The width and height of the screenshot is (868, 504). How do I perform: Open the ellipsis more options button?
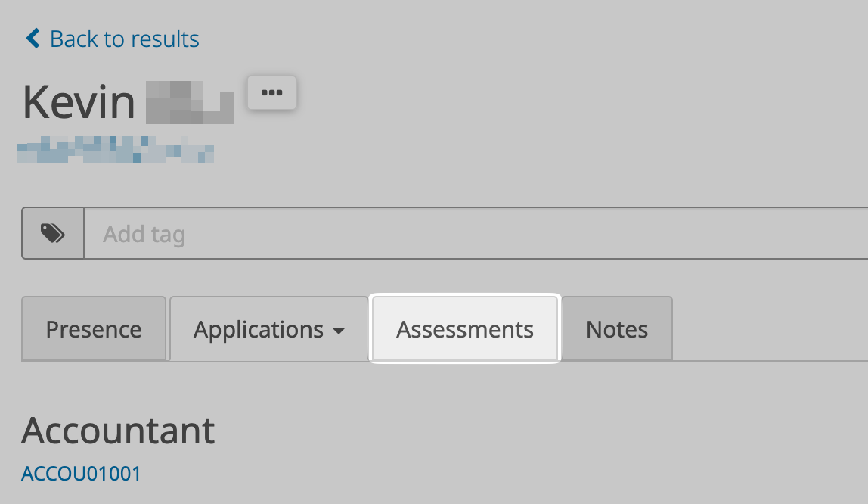[x=271, y=92]
